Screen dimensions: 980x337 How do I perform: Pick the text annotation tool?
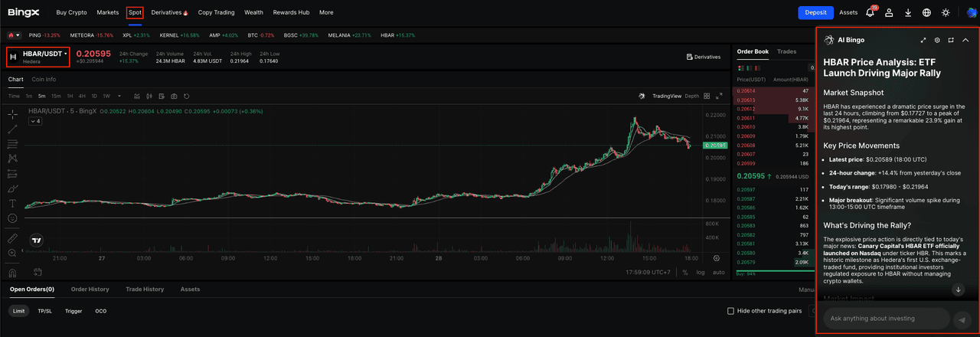[12, 203]
